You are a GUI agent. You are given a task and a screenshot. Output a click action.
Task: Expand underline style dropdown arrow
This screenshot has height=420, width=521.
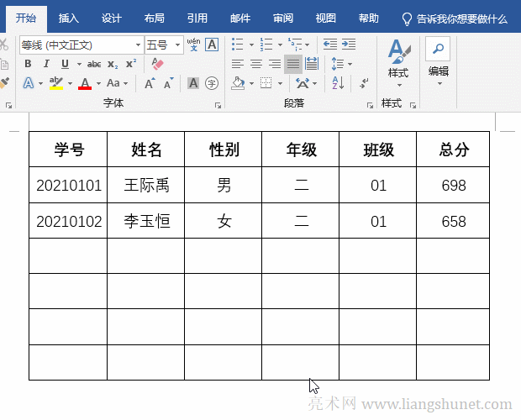point(79,64)
